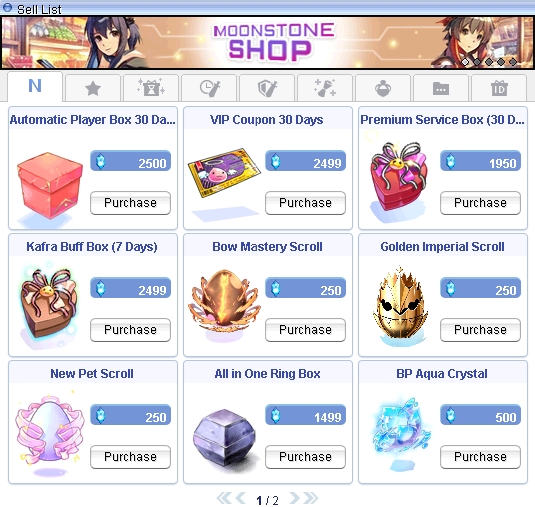Open the sparkling gift box category tab
Screen dimensions: 535x507
click(151, 88)
